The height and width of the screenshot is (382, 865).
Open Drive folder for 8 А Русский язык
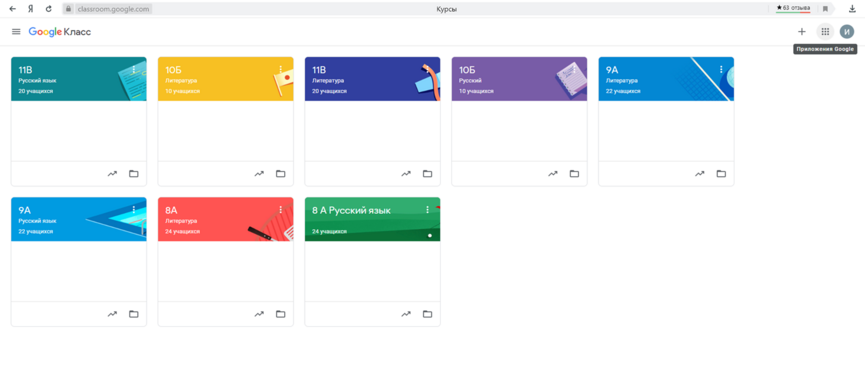click(x=427, y=314)
